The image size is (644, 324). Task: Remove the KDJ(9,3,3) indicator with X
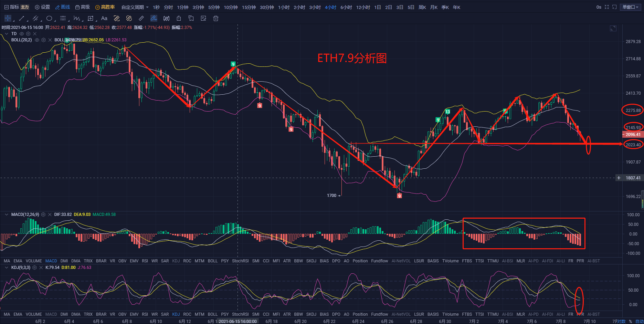click(41, 268)
